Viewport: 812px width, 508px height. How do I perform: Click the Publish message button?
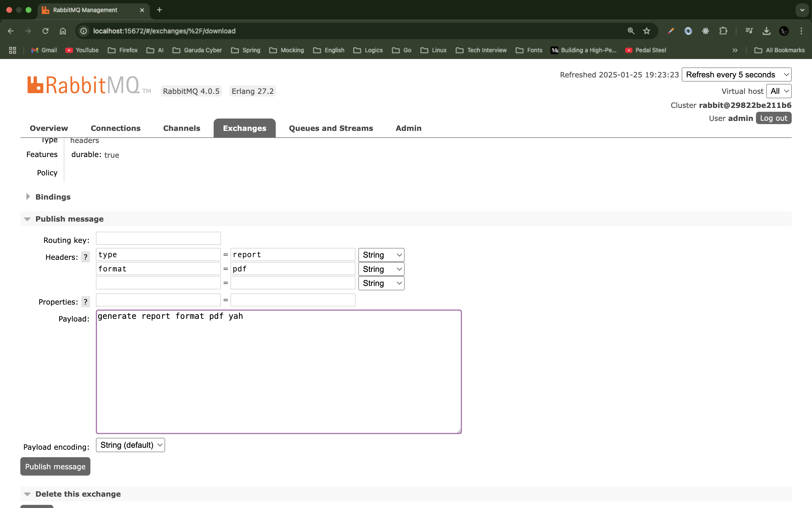(x=55, y=466)
